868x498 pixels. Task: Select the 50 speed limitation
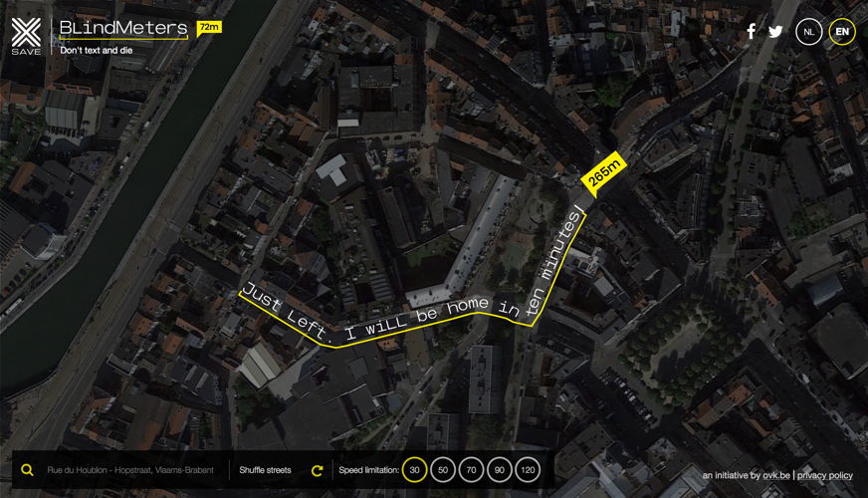click(x=443, y=470)
